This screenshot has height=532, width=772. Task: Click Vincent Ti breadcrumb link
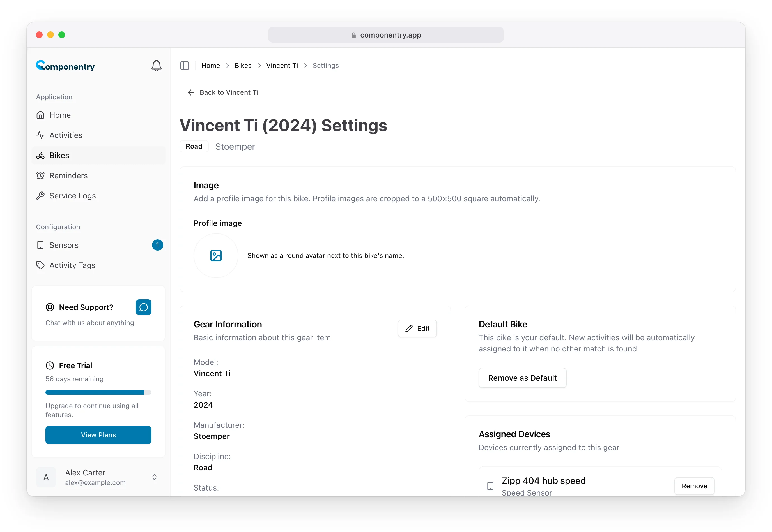(x=282, y=66)
